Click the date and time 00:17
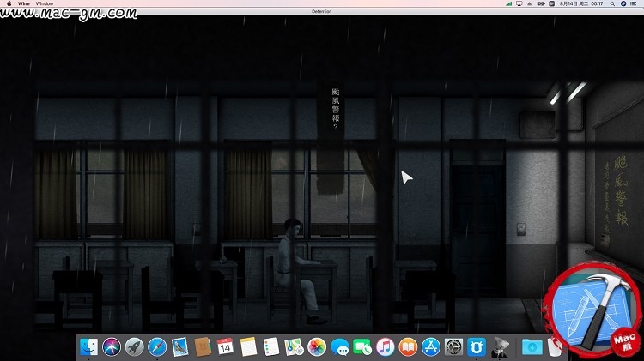Screen dimensions: 644x361 (581, 3)
